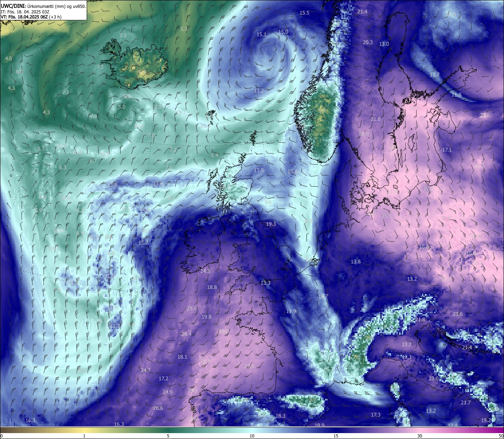Click the value 24.5 on the map
This screenshot has width=504, height=439.
click(205, 271)
